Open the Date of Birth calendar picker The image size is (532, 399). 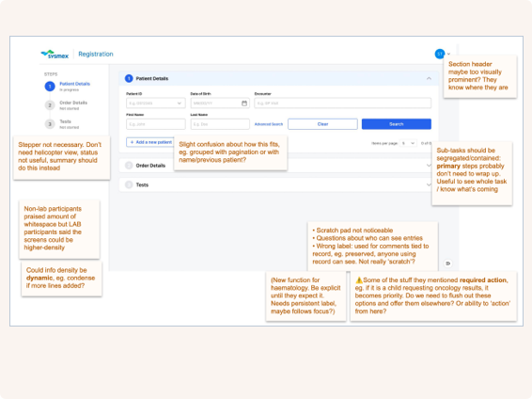[x=244, y=104]
